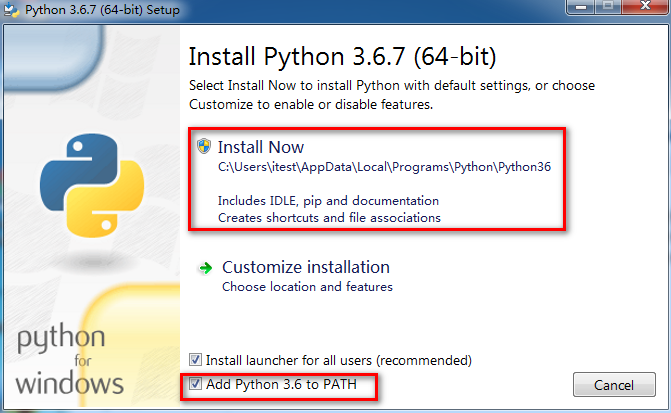This screenshot has width=671, height=413.
Task: Click Install Now to install Python
Action: coord(261,147)
